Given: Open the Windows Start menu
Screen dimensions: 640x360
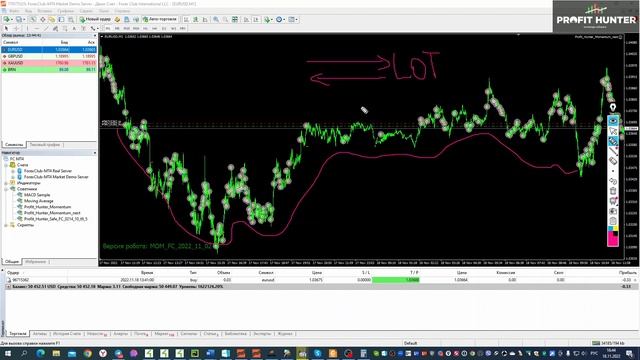Looking at the screenshot, I should (x=8, y=353).
